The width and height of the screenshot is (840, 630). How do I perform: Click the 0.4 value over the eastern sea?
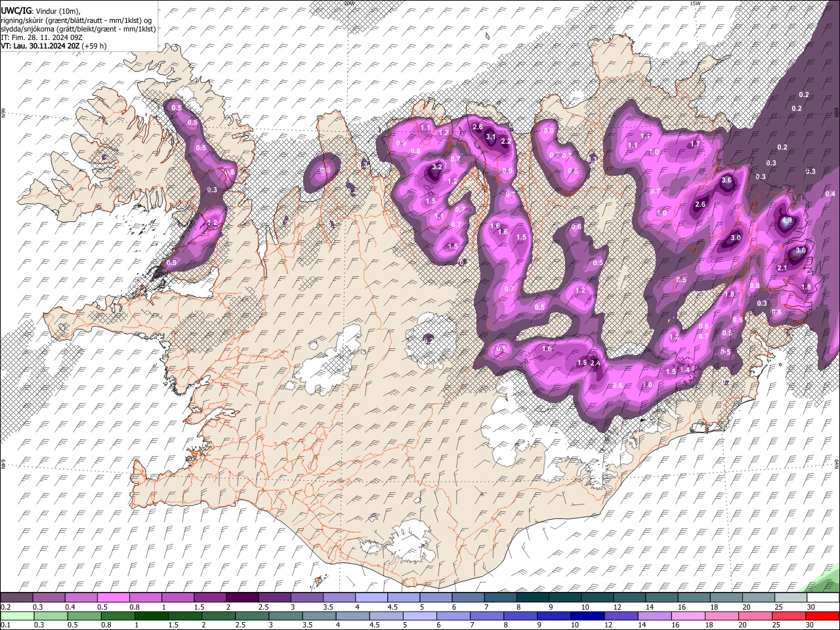(x=830, y=194)
